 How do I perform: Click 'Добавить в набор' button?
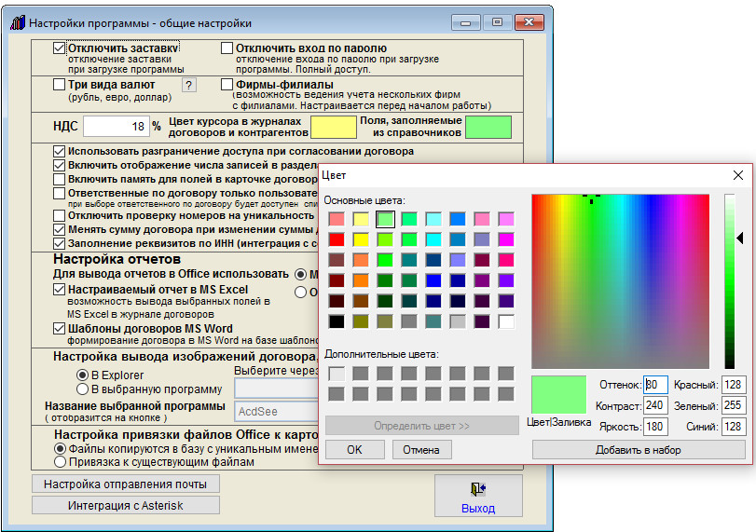(639, 450)
